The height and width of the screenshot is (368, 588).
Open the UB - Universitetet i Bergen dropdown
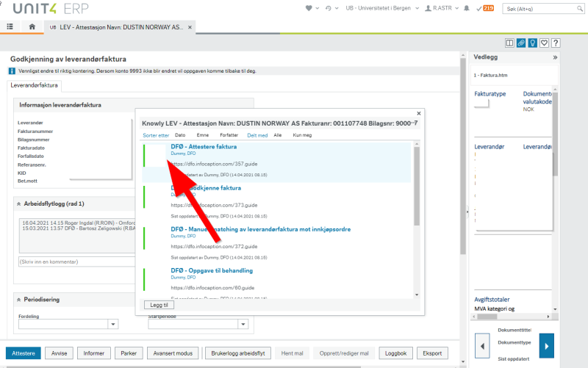click(382, 8)
